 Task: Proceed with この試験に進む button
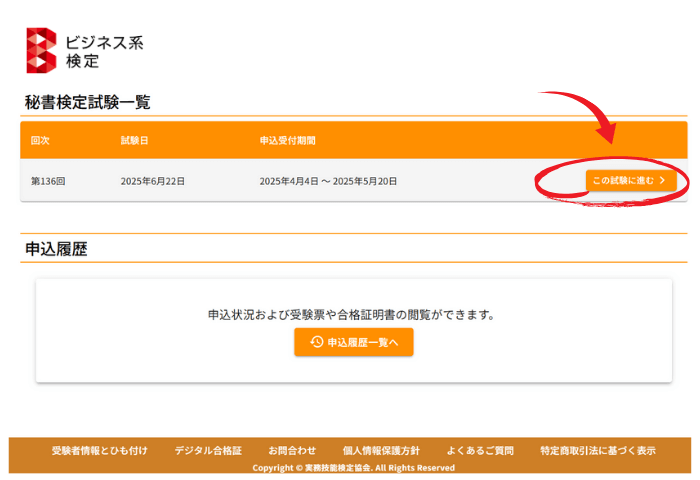(x=631, y=180)
